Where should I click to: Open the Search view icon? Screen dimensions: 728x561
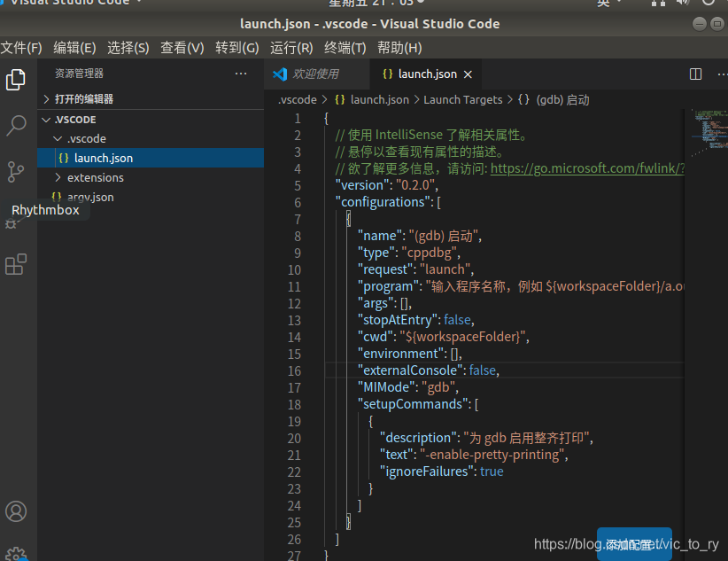[16, 126]
